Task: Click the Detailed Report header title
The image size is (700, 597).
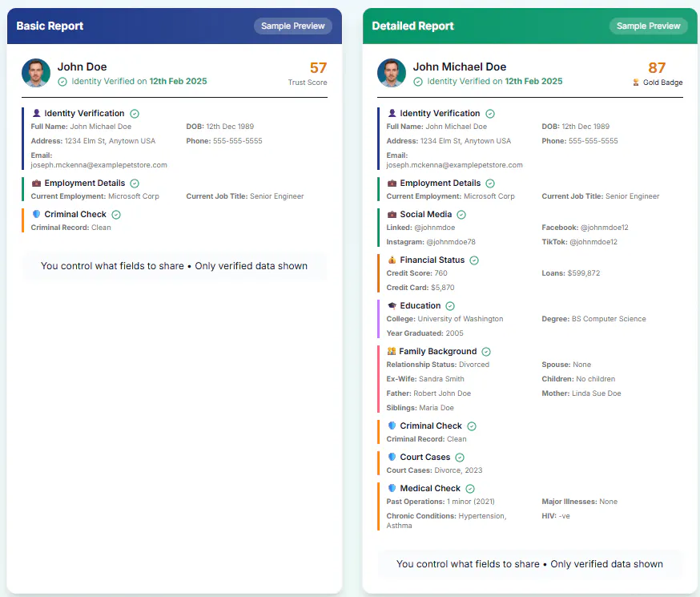Action: [x=413, y=26]
